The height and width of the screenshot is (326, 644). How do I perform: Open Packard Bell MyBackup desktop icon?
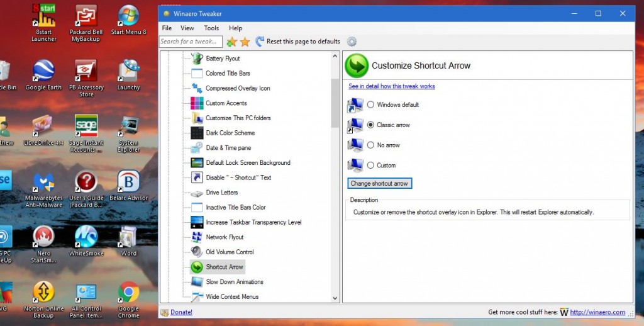pos(86,23)
